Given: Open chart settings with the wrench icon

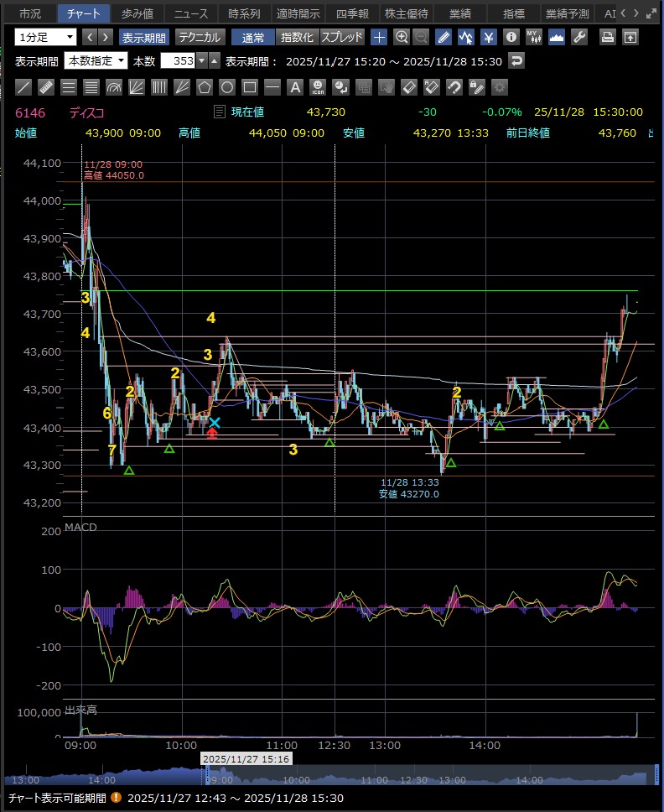Looking at the screenshot, I should 578,37.
